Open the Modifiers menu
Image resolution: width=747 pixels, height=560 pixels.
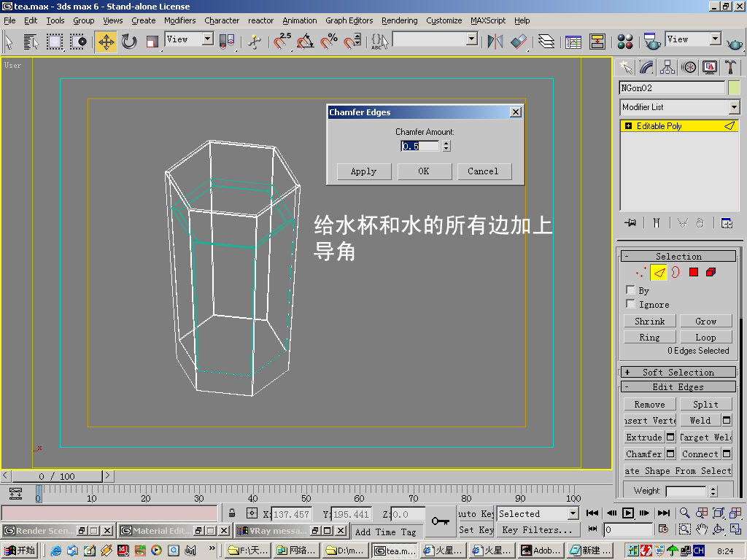(179, 20)
